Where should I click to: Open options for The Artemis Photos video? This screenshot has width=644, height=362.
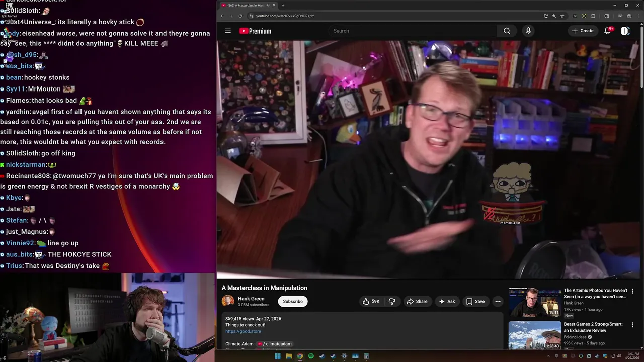pos(632,291)
